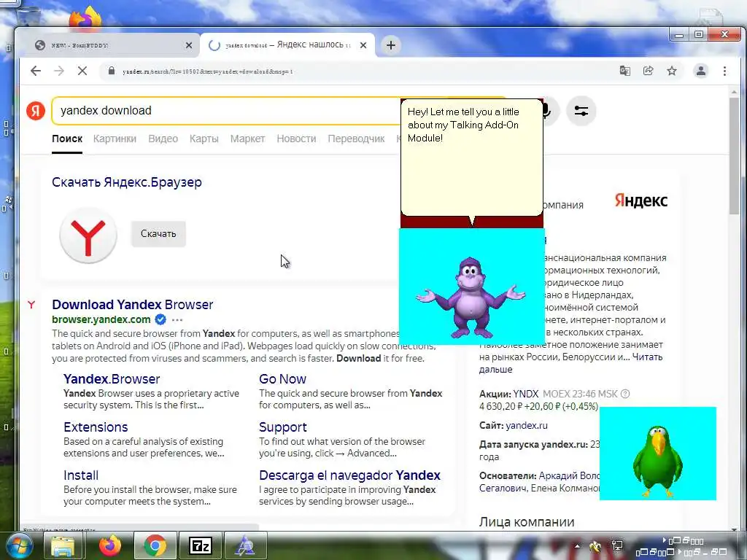Image resolution: width=747 pixels, height=560 pixels.
Task: Stop page loading with the X button
Action: tap(82, 71)
